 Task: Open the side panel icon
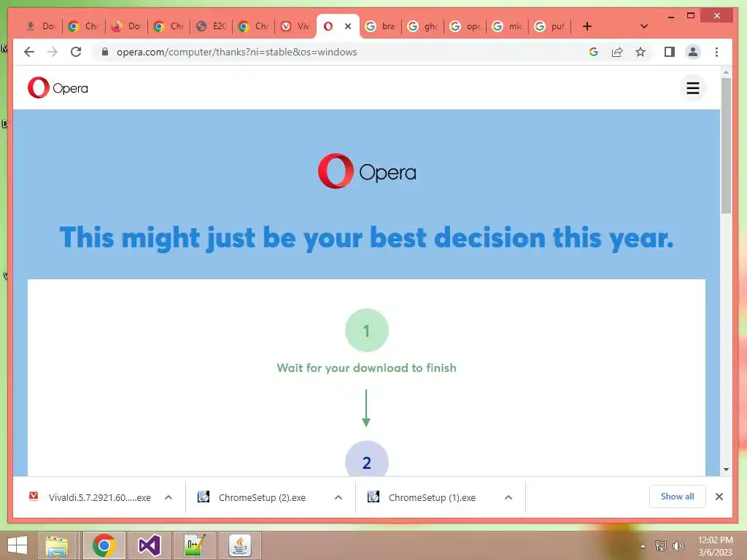coord(670,52)
